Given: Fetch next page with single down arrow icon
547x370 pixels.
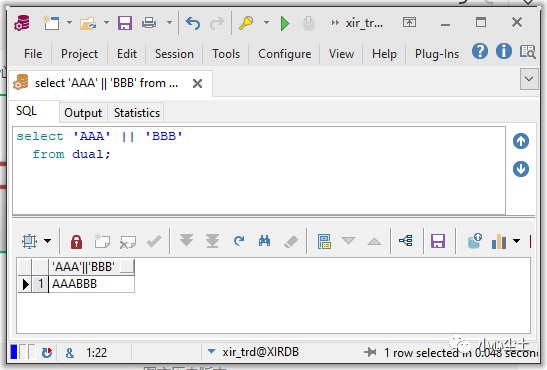Looking at the screenshot, I should click(x=187, y=240).
